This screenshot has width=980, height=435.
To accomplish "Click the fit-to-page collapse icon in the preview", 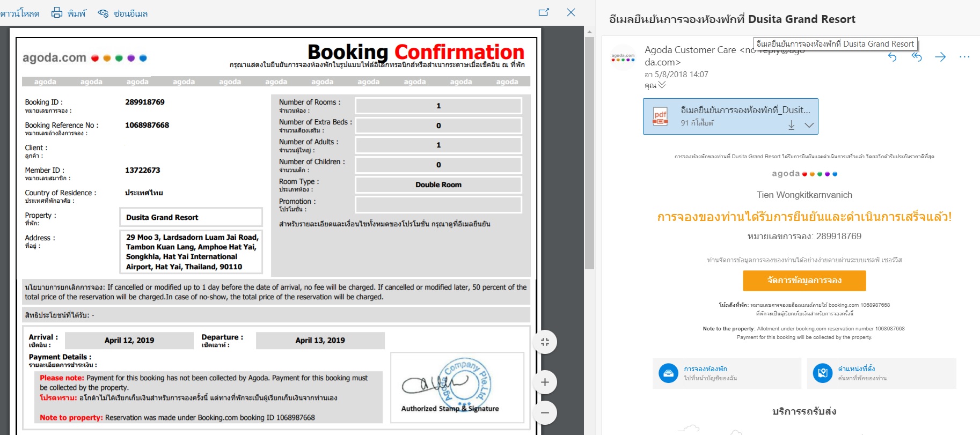I will coord(545,342).
